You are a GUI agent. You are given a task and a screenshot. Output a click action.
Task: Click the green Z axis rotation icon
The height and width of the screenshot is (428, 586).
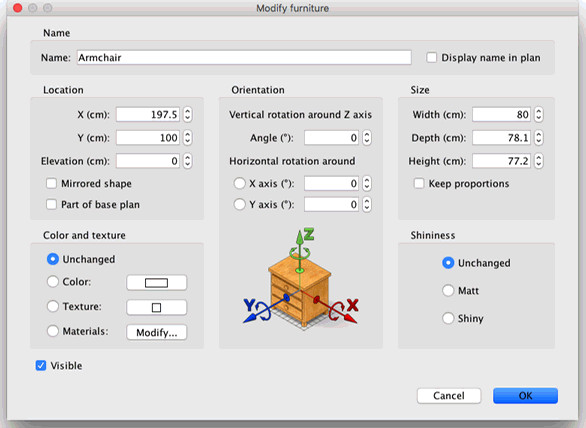pyautogui.click(x=300, y=251)
